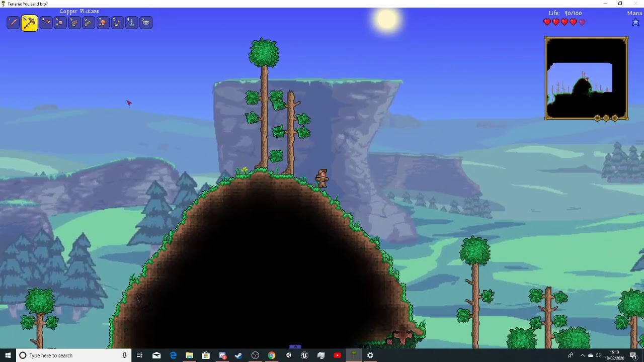This screenshot has width=644, height=362.
Task: Select the block item in hotbar slot 4
Action: tap(60, 23)
